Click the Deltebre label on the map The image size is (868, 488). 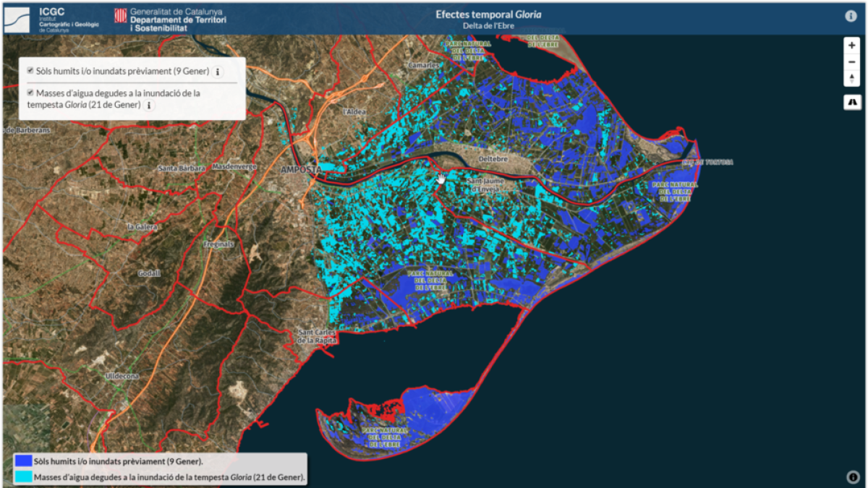tap(493, 158)
